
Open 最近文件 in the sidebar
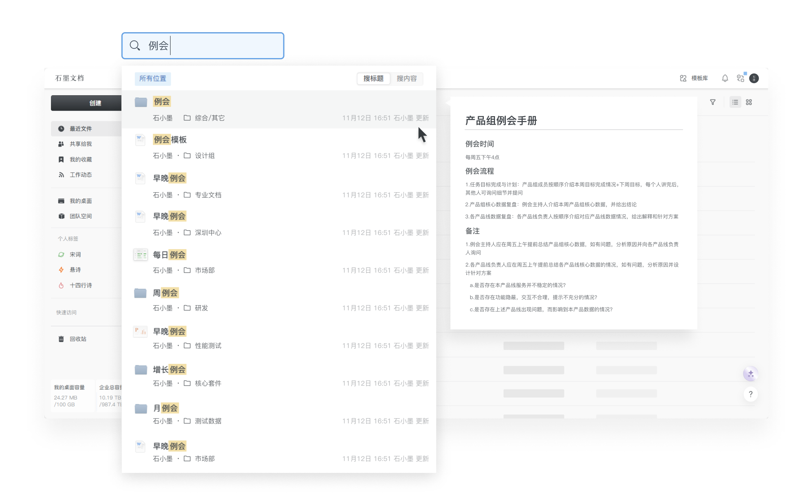coord(87,129)
